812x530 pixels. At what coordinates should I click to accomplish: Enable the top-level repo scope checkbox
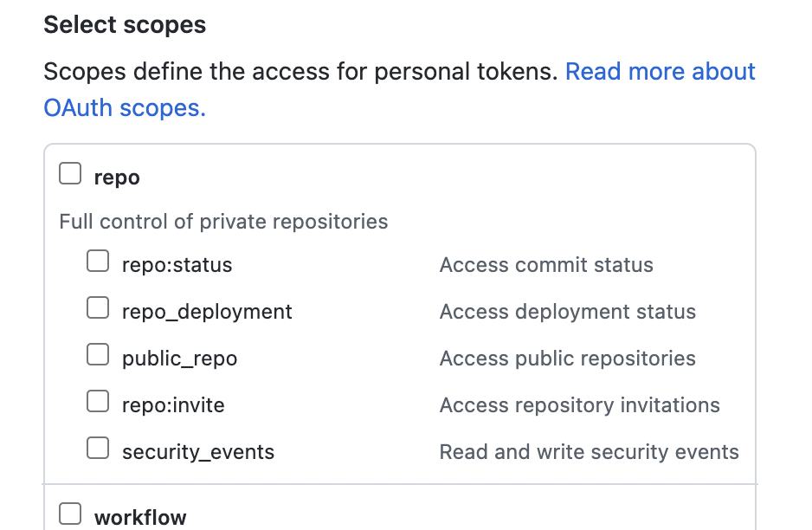point(70,175)
